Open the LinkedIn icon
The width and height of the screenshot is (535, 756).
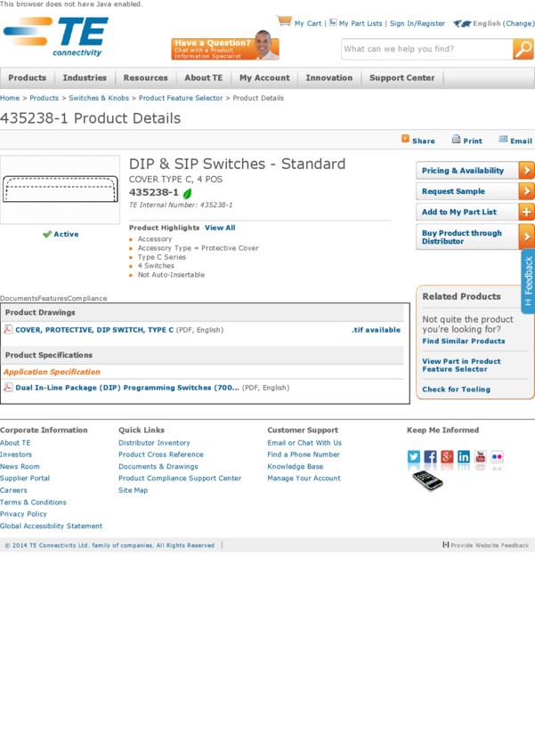[x=464, y=457]
